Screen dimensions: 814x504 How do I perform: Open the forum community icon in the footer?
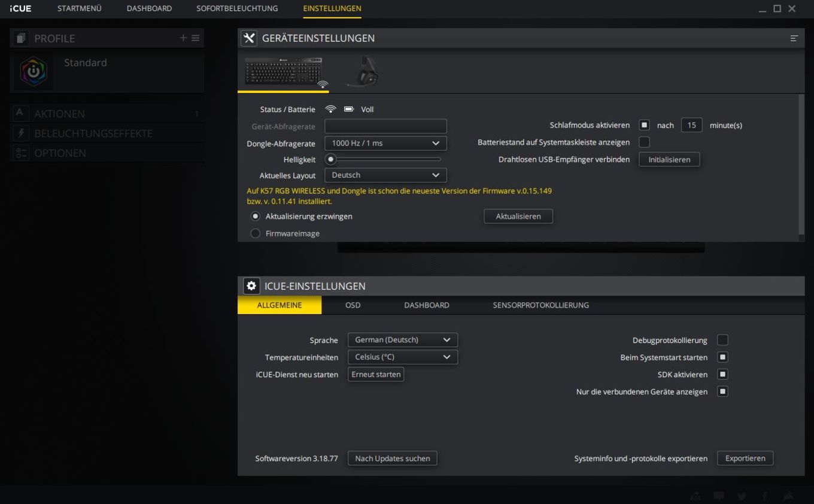[x=695, y=496]
